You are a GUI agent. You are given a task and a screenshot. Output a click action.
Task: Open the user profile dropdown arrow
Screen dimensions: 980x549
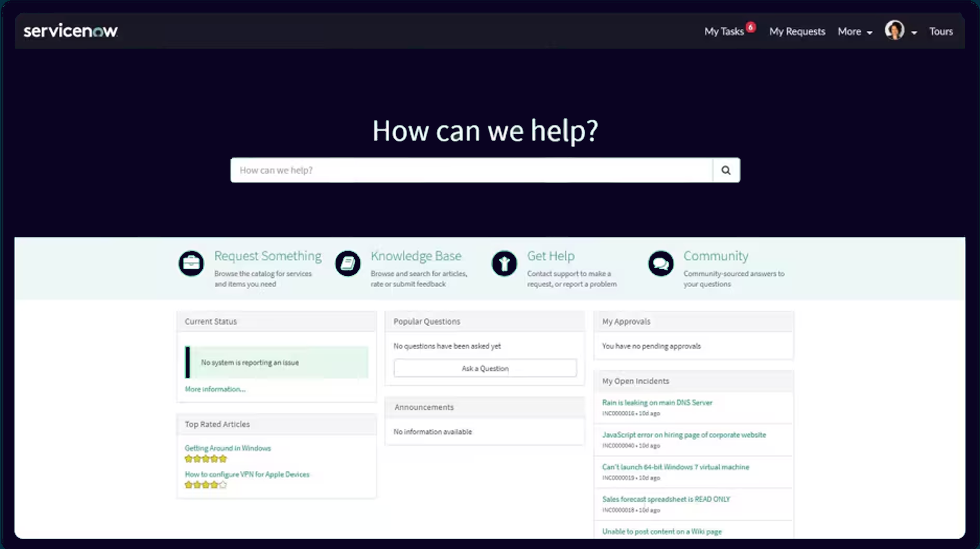pyautogui.click(x=914, y=33)
